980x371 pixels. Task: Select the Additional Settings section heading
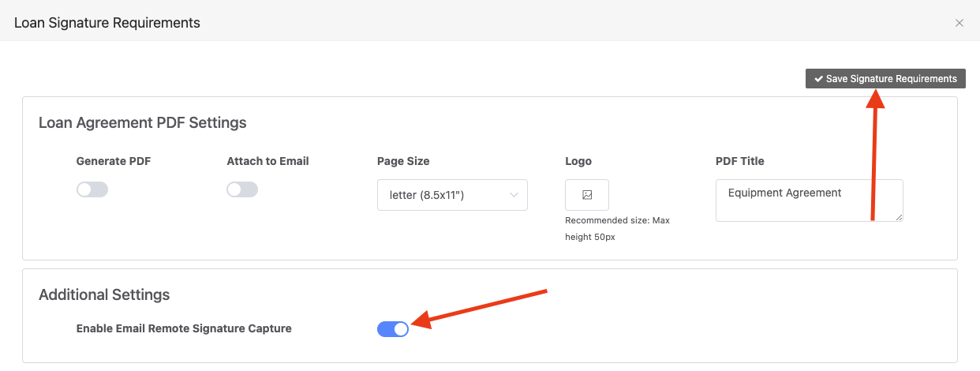(x=104, y=295)
